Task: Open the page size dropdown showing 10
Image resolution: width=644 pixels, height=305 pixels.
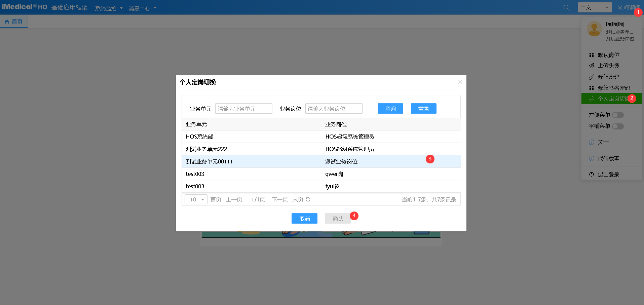Action: click(x=196, y=199)
